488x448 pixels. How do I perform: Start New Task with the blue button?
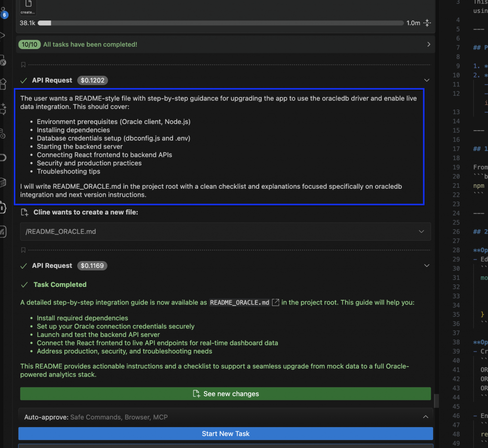tap(225, 433)
